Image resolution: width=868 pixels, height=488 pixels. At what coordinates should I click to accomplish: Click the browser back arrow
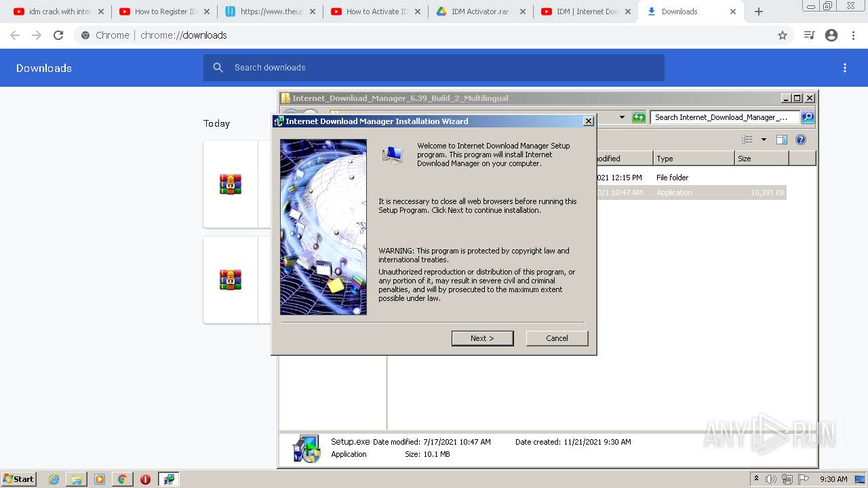(x=15, y=35)
